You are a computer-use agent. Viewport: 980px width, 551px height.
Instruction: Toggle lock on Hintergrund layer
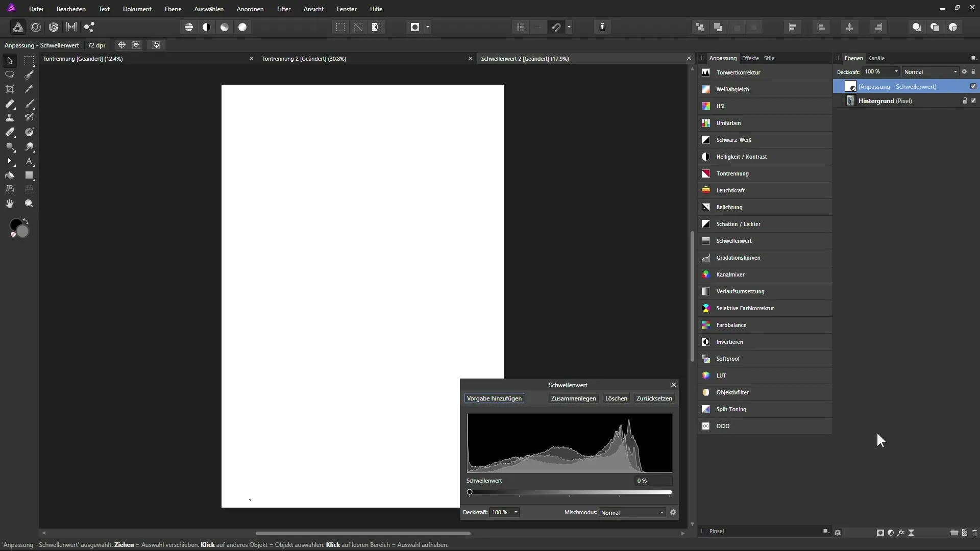pyautogui.click(x=965, y=101)
